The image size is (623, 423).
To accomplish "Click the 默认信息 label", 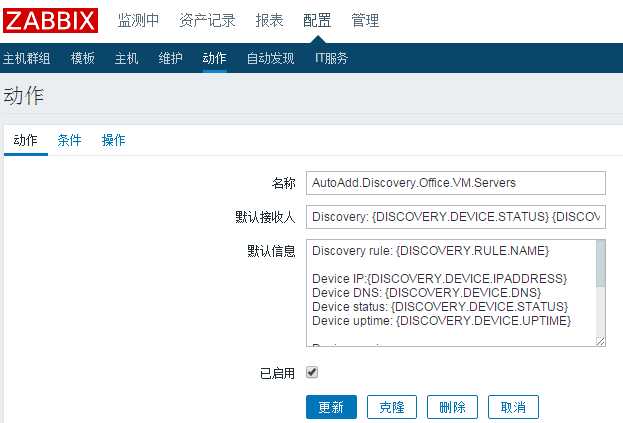I will 271,251.
